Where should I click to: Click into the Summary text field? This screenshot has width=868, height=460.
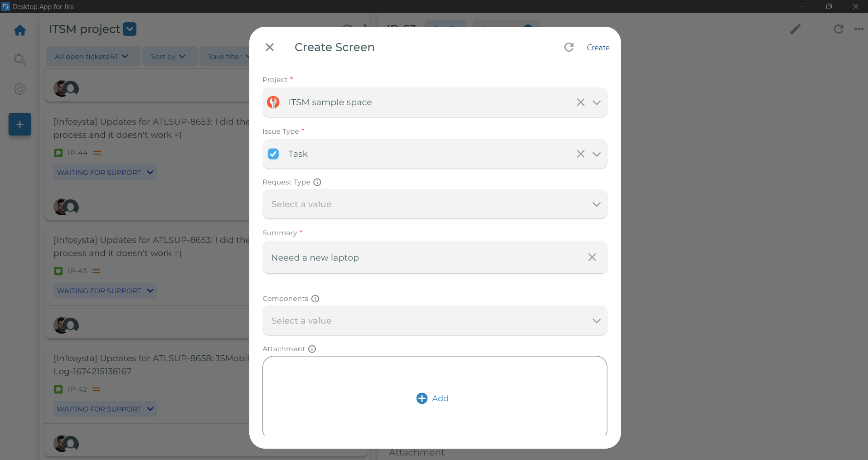(x=422, y=257)
